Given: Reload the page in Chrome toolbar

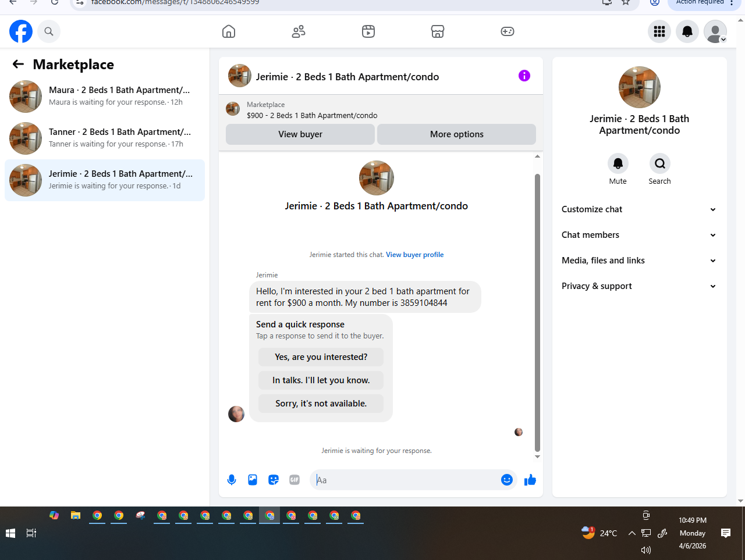Looking at the screenshot, I should 55,2.
